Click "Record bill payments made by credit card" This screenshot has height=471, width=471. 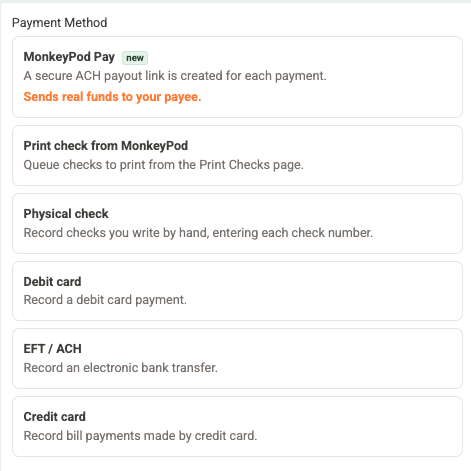140,436
